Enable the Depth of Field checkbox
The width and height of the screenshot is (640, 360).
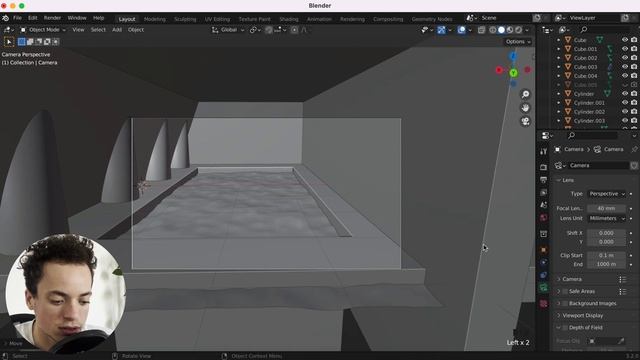pos(565,328)
